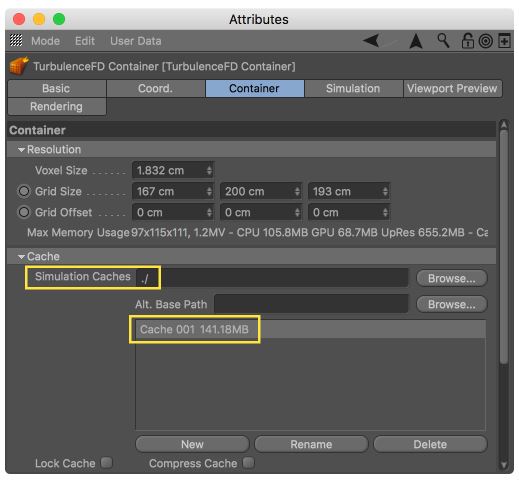Image resolution: width=519 pixels, height=480 pixels.
Task: Toggle the Grid Size keyframe circle
Action: point(24,191)
